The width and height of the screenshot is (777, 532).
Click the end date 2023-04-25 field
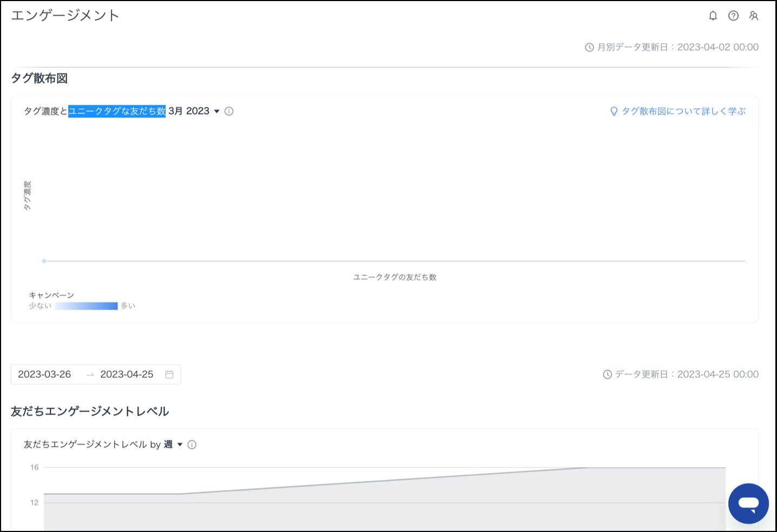[x=127, y=374]
